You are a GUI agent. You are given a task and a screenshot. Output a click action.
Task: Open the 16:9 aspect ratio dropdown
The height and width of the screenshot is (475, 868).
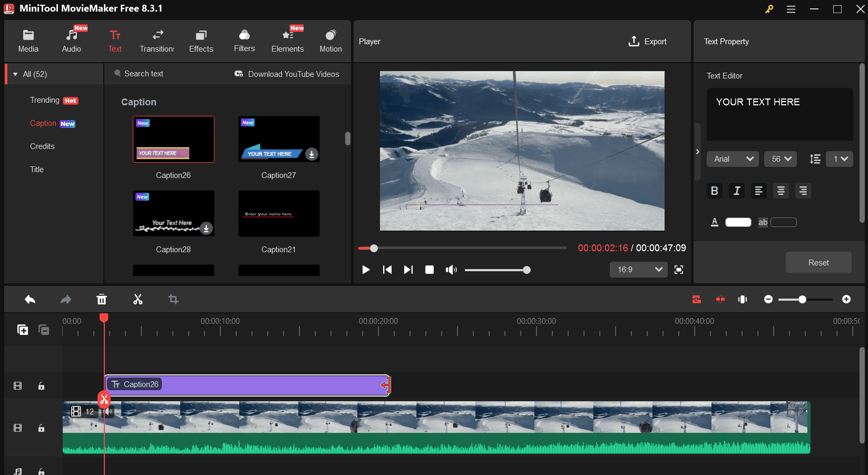point(638,269)
